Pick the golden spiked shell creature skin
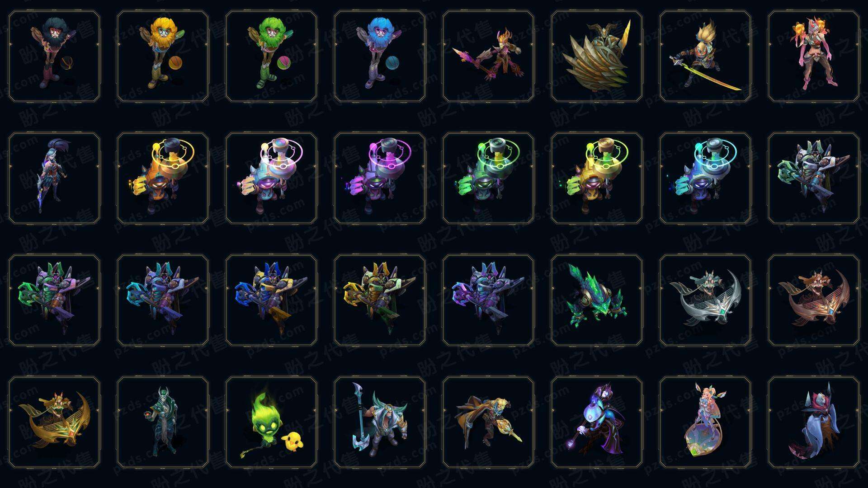 coord(597,56)
